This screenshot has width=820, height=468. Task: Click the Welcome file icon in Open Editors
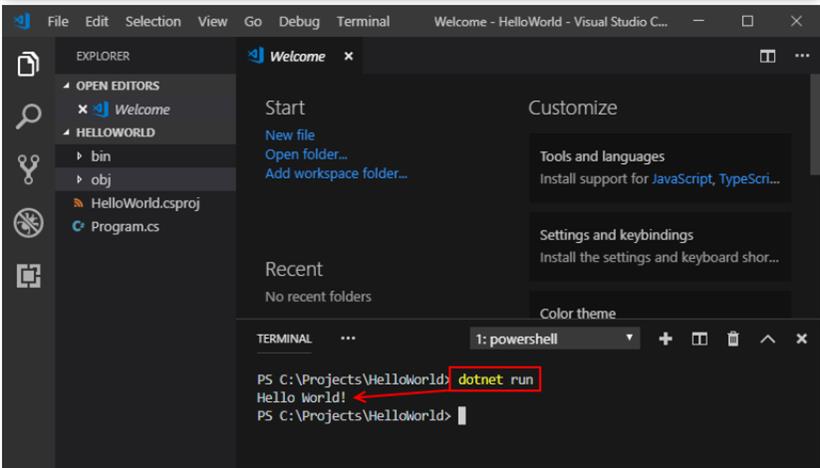(100, 109)
